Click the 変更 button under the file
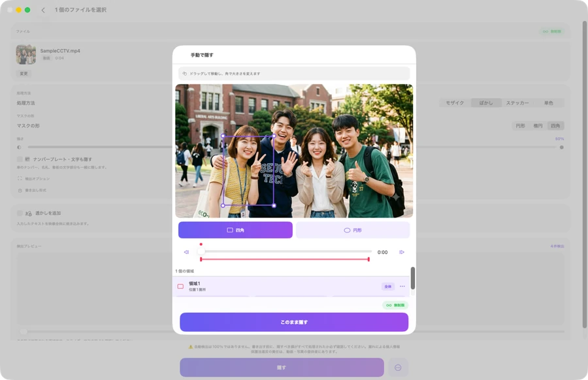This screenshot has height=380, width=588. point(24,73)
